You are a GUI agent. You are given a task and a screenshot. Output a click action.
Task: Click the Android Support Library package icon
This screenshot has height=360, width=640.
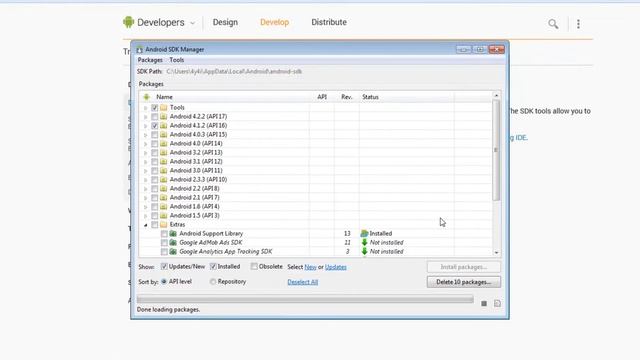point(173,233)
